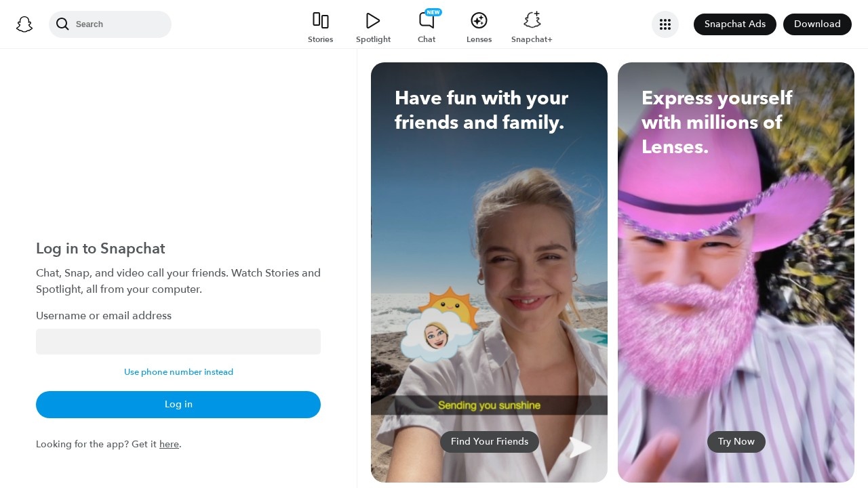Click the Download button
The image size is (868, 488).
(817, 24)
